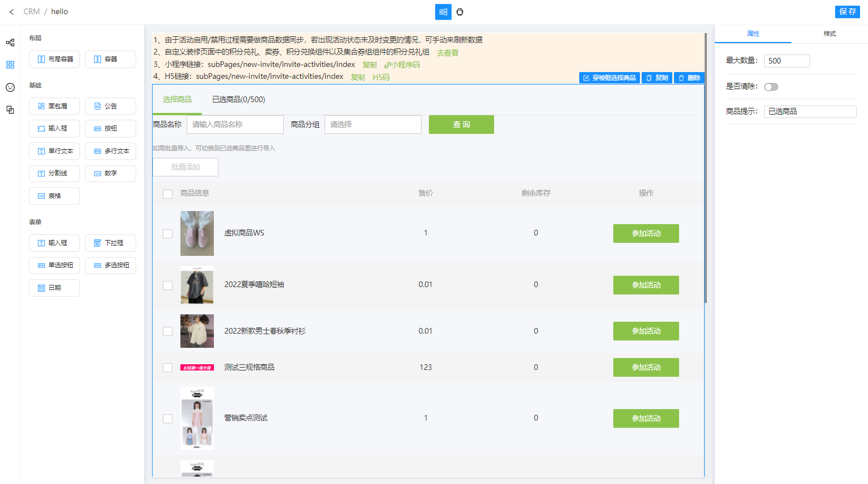Image resolution: width=868 pixels, height=484 pixels.
Task: Switch to watch preview mode icon
Action: (460, 12)
